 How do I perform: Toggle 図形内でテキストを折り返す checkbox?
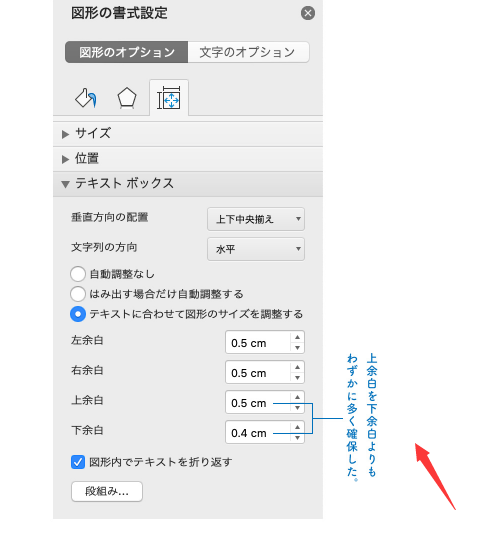click(x=78, y=462)
